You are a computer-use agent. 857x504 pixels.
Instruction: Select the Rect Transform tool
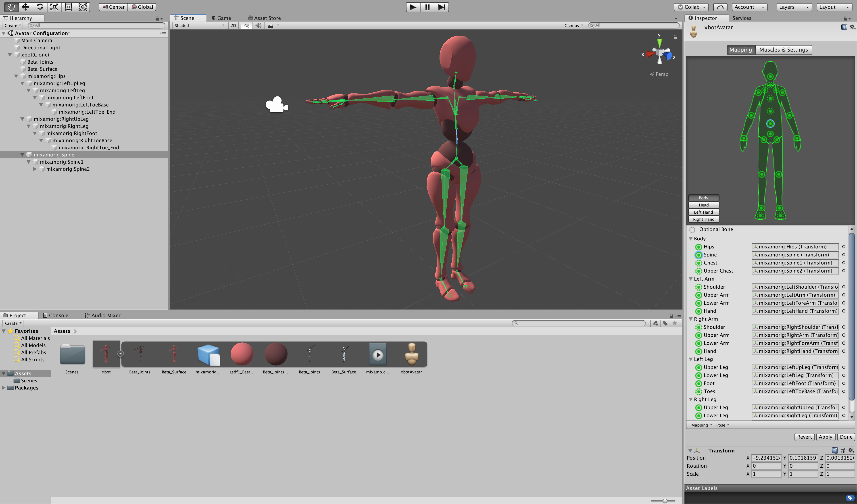68,7
